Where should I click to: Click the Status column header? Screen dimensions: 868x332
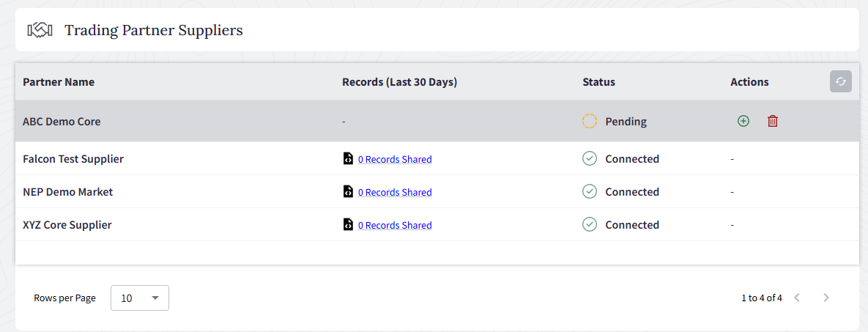click(x=598, y=82)
